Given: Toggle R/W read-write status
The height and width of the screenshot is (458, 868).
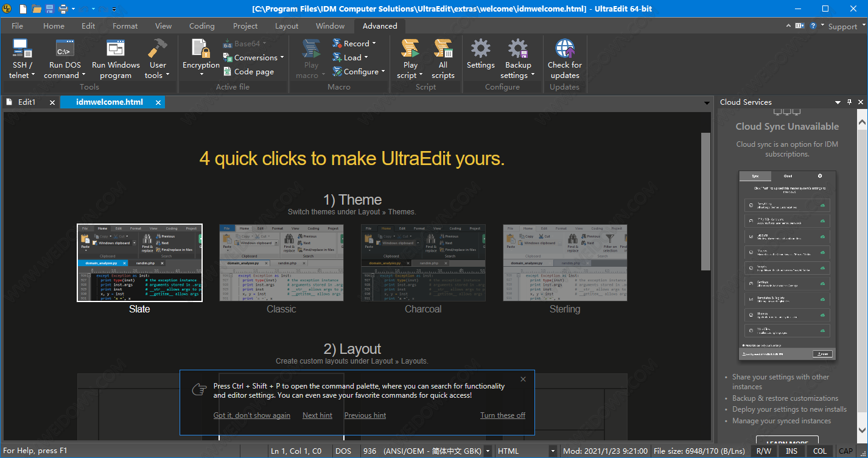Looking at the screenshot, I should pos(763,451).
